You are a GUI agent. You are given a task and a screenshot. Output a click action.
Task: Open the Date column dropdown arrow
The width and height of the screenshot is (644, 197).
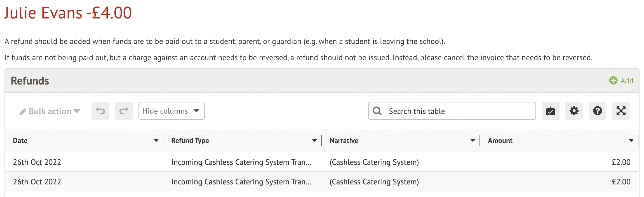coord(156,140)
